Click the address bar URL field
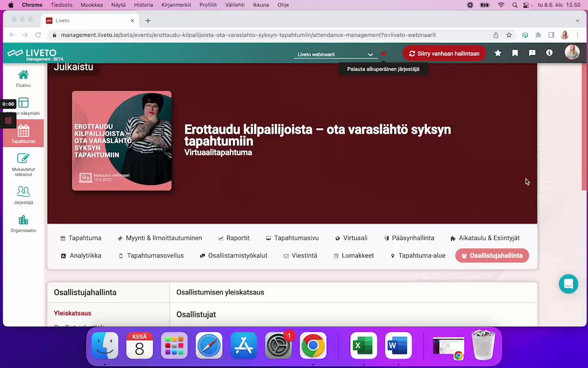This screenshot has height=368, width=588. (248, 35)
